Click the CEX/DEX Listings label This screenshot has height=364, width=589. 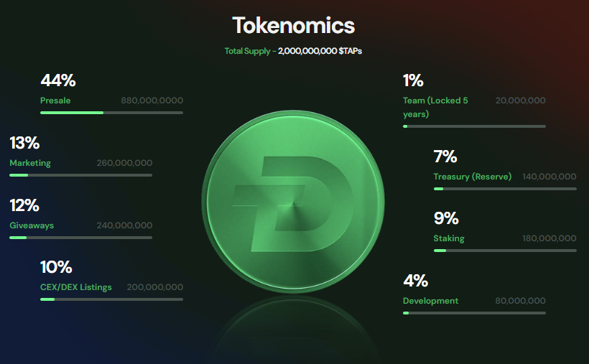(x=76, y=287)
